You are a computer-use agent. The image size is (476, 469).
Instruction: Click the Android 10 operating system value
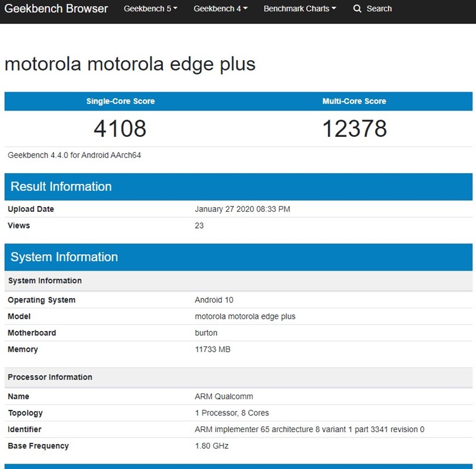[x=214, y=300]
